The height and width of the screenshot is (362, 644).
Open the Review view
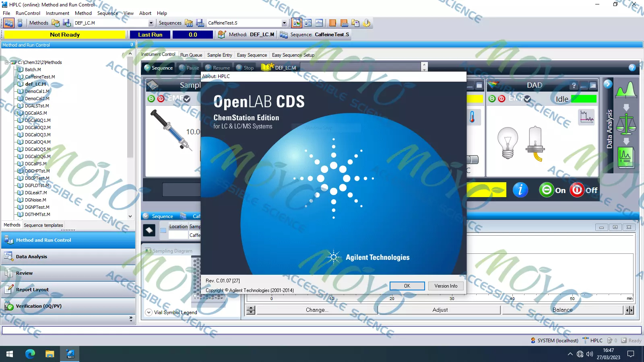coord(68,273)
